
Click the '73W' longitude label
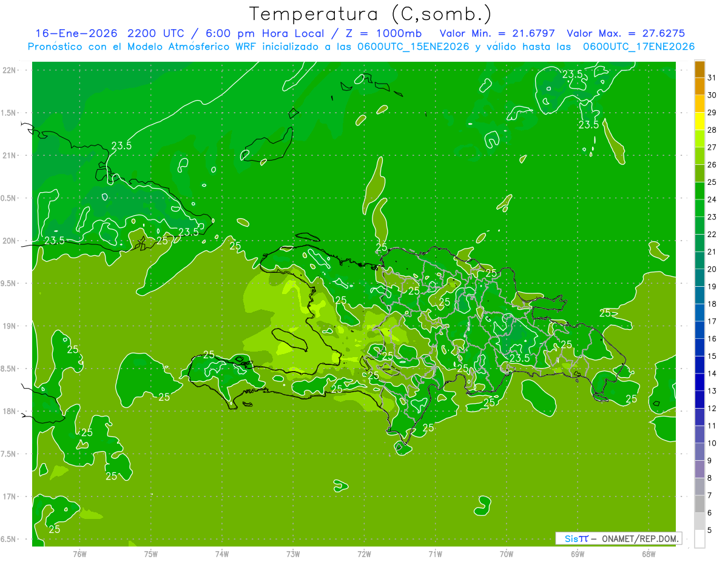tap(293, 554)
